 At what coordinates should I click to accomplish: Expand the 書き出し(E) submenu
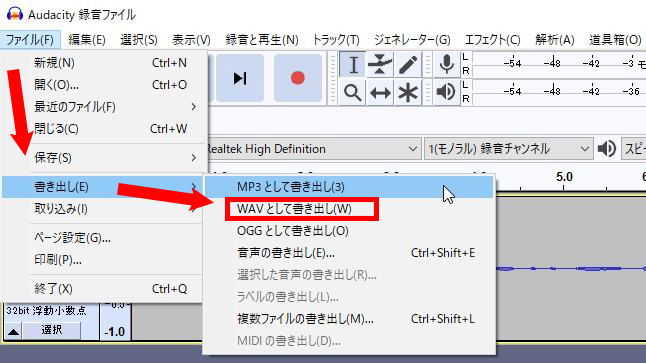click(102, 187)
